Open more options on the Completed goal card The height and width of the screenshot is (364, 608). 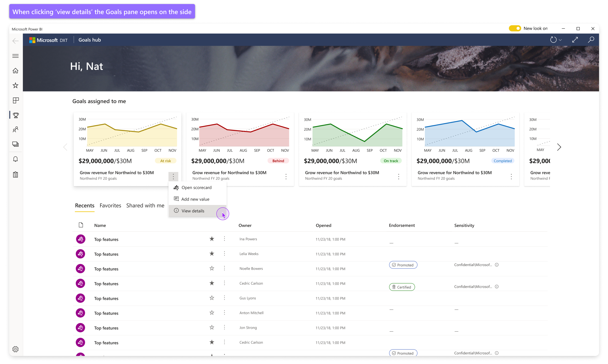[x=511, y=176]
